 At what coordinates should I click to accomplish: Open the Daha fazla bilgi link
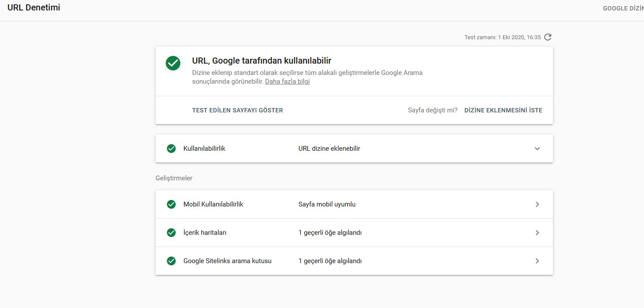point(288,81)
